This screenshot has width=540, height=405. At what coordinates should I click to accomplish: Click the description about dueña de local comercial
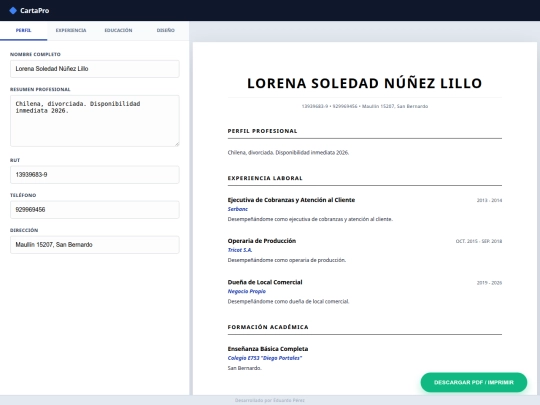pos(288,302)
